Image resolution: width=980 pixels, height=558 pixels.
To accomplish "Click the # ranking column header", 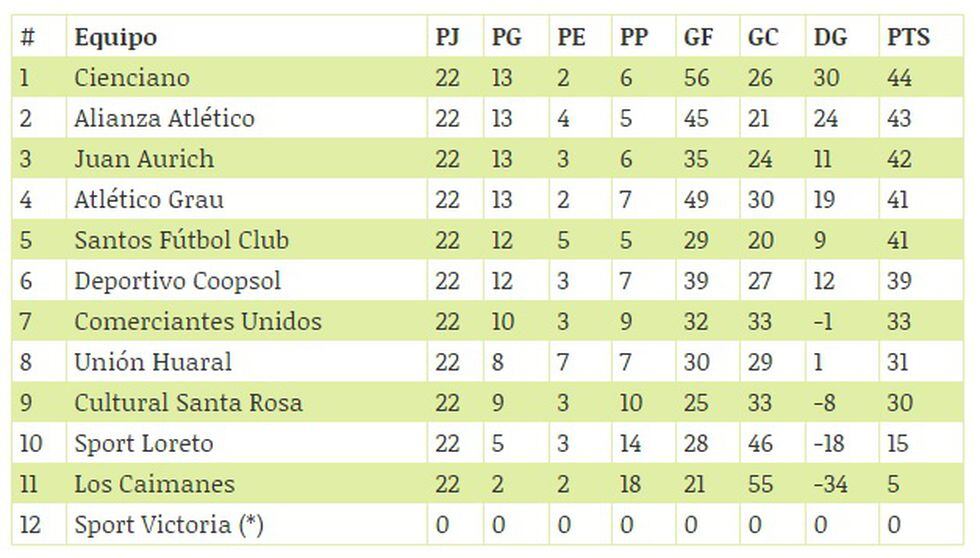I will click(x=27, y=38).
